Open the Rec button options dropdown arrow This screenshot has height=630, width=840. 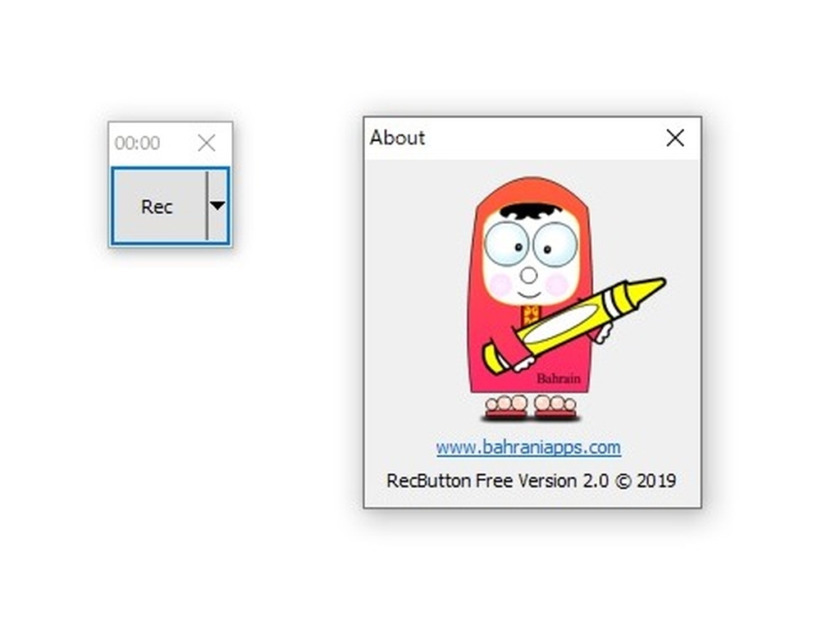pos(216,206)
